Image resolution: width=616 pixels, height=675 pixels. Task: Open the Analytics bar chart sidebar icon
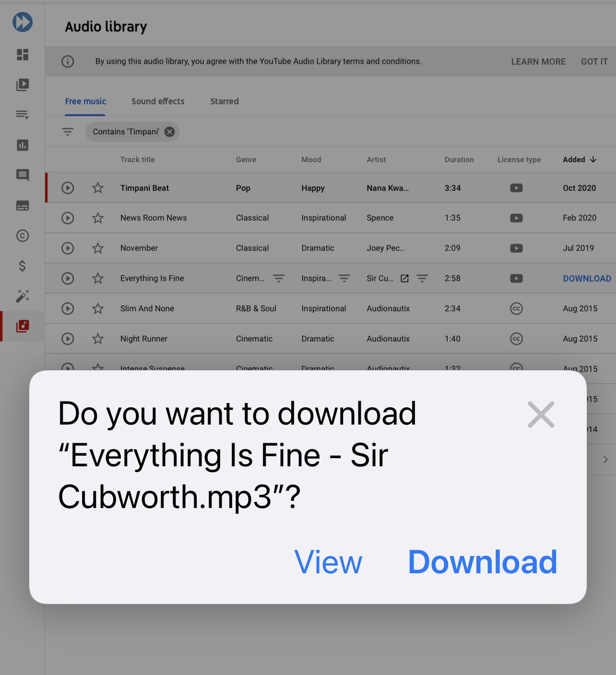coord(23,145)
